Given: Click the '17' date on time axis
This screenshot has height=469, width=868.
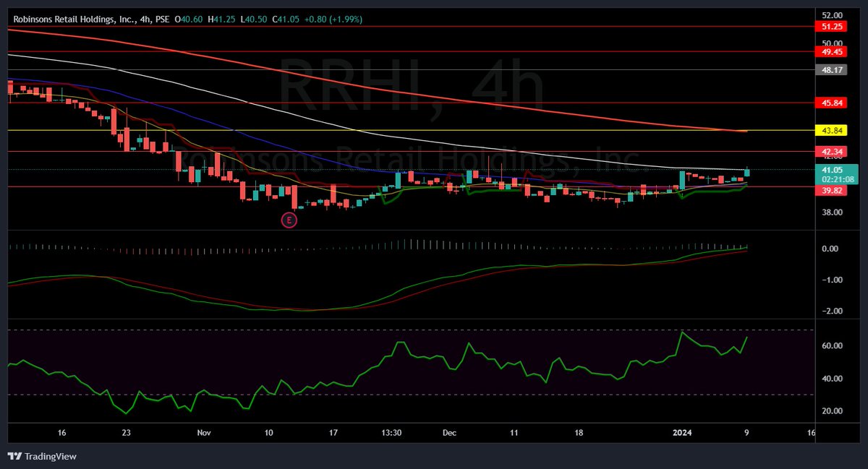Looking at the screenshot, I should 333,433.
